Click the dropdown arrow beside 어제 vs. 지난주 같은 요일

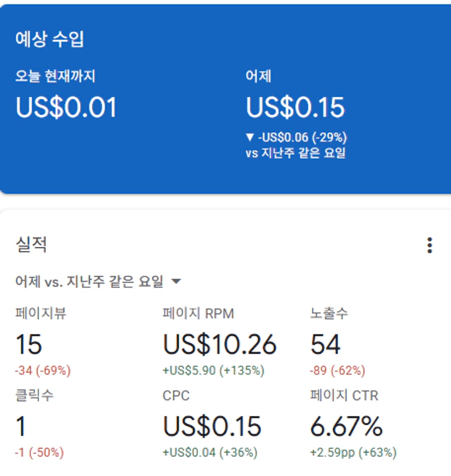click(176, 282)
